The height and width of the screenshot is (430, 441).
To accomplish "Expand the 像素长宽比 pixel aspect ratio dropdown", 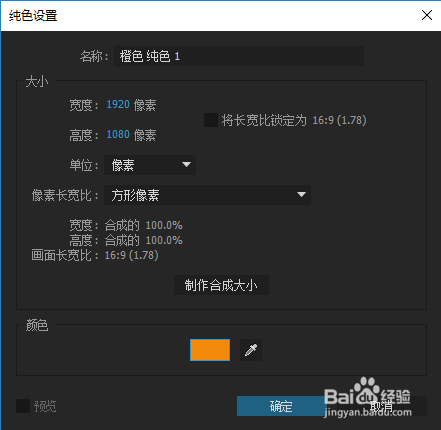I will [207, 195].
